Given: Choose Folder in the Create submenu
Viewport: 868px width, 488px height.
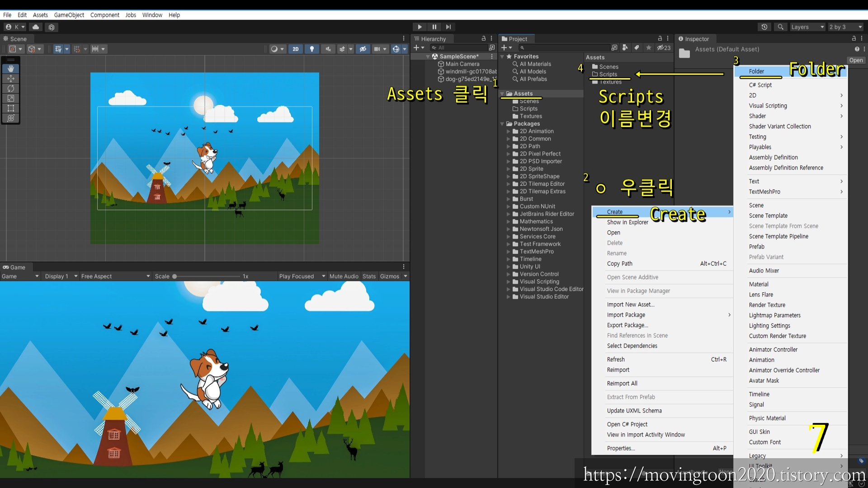Looking at the screenshot, I should click(x=790, y=71).
